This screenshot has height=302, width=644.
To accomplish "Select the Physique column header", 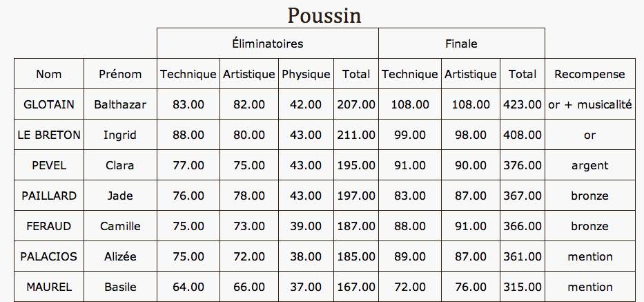I will click(306, 74).
